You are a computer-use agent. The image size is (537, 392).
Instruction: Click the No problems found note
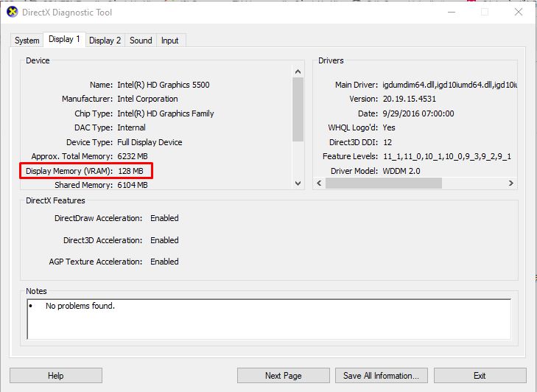(80, 306)
